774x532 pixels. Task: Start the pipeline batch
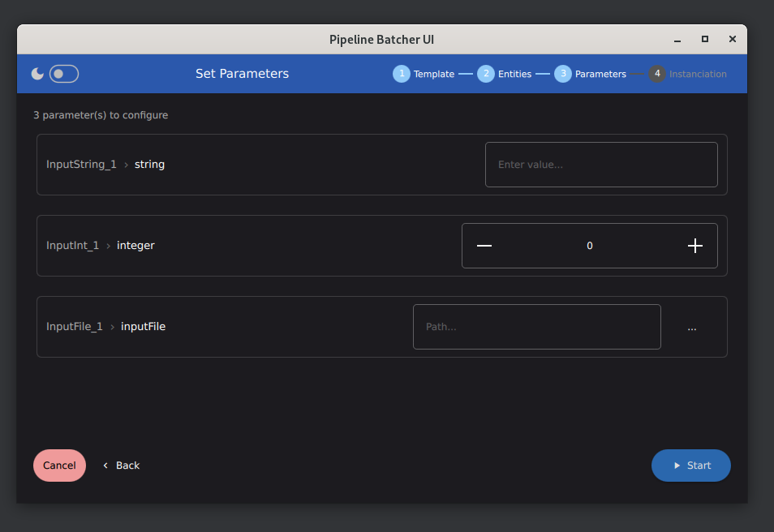coord(690,466)
